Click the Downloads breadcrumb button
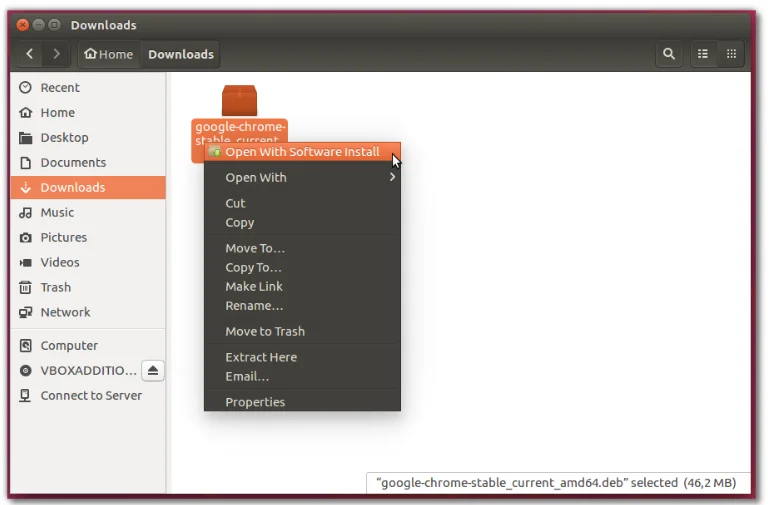772x505 pixels. [x=181, y=54]
